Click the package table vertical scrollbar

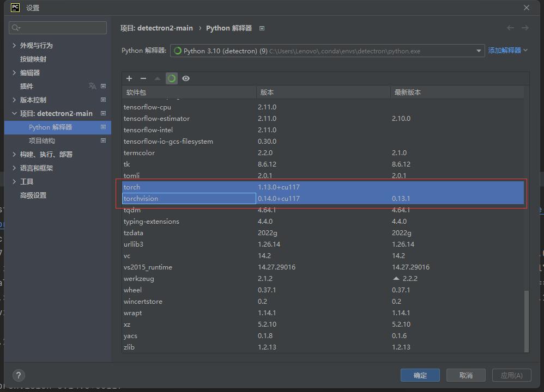[x=527, y=321]
